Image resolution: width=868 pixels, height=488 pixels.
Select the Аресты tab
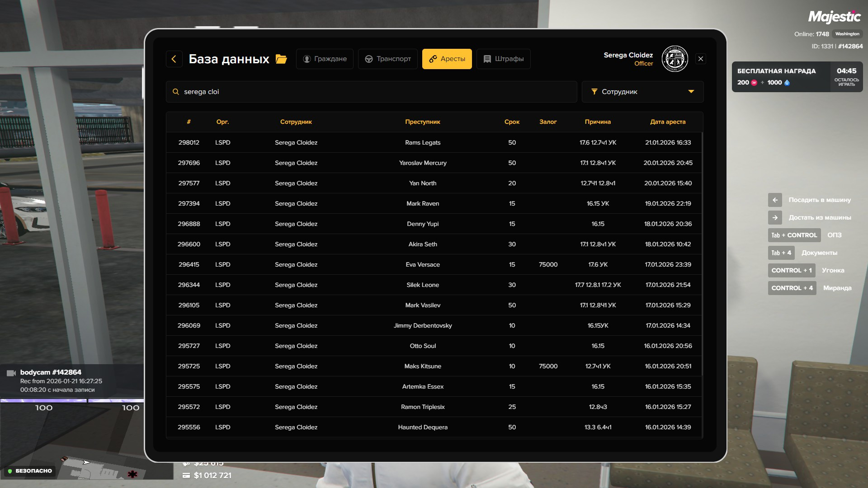pos(447,59)
